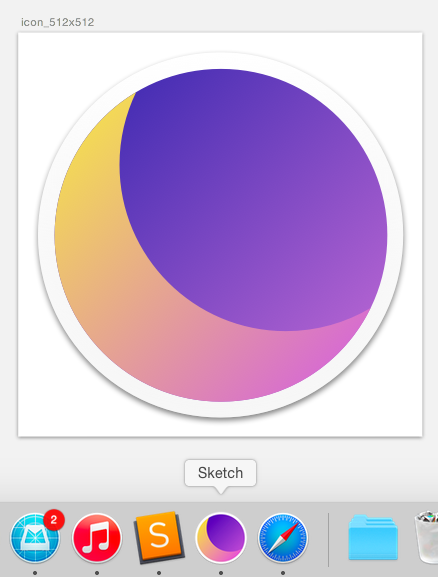Click the Dock separator line
Screen dimensions: 438x577
tap(328, 540)
